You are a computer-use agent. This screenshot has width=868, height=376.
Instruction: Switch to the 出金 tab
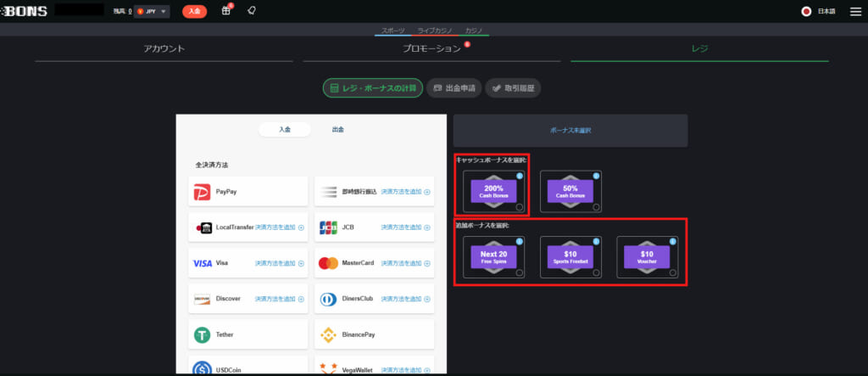[x=337, y=130]
